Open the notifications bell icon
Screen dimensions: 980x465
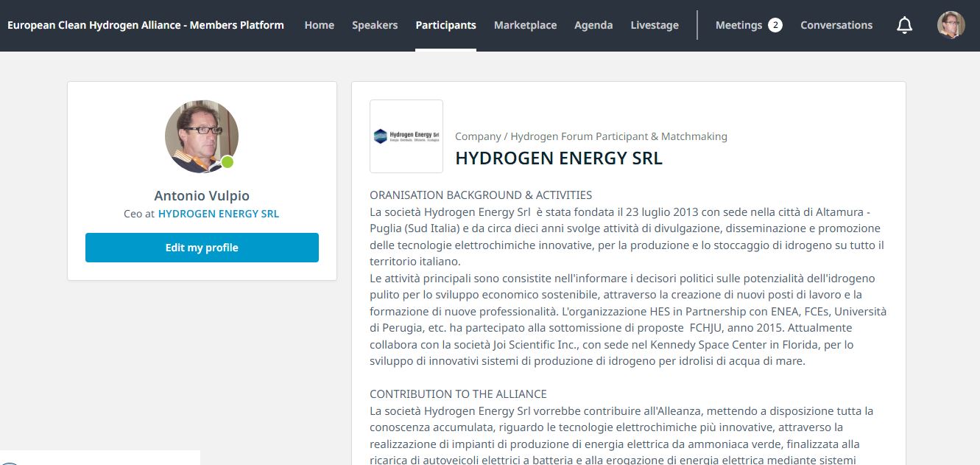(x=904, y=25)
